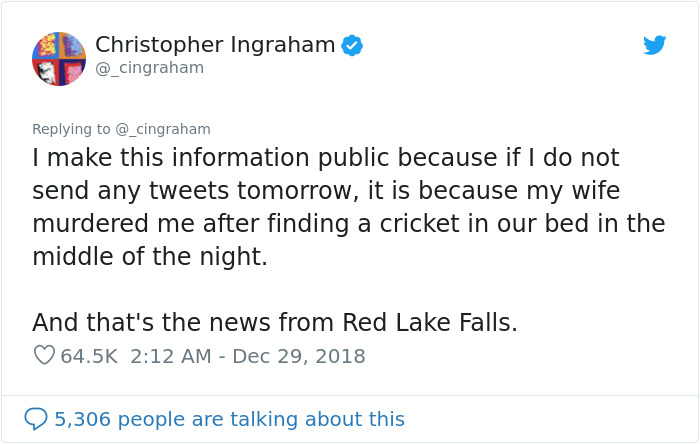Click the 64.5K likes count
Screen dimensions: 700x444
point(90,356)
